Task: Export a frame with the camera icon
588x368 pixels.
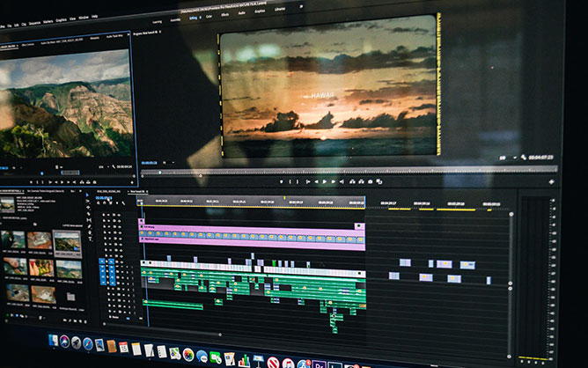Action: click(x=370, y=181)
